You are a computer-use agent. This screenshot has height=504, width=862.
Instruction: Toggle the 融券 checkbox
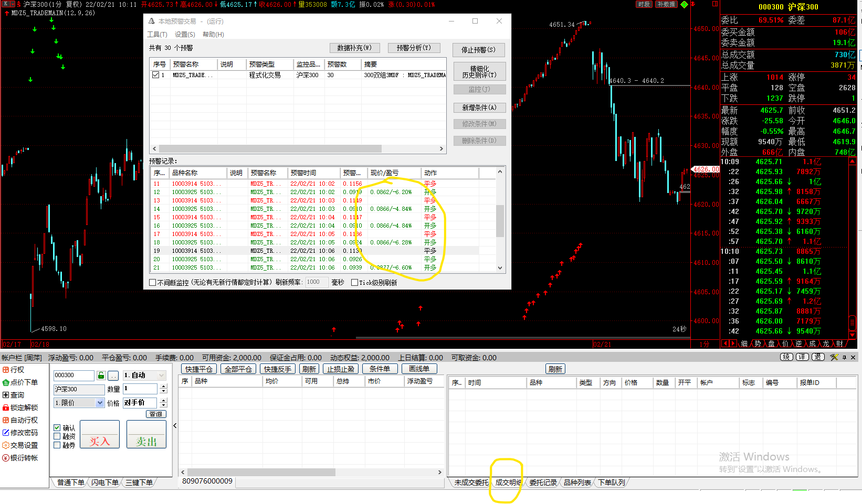[57, 445]
